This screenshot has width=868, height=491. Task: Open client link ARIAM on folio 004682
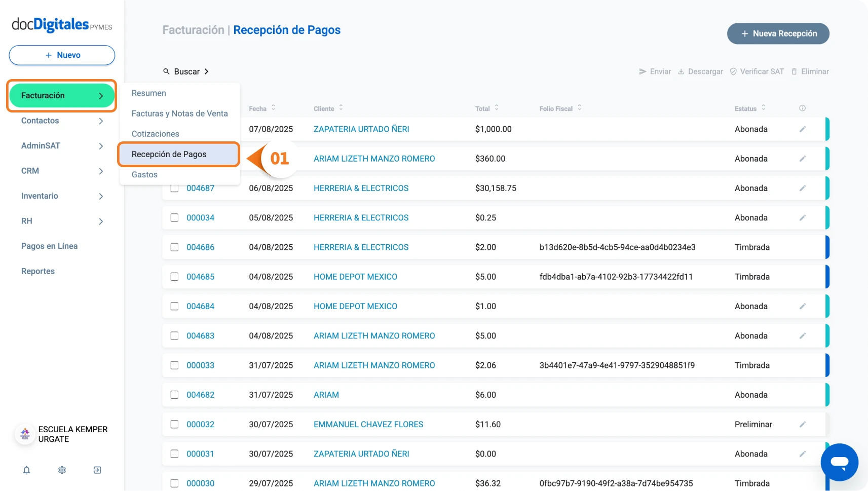point(326,395)
